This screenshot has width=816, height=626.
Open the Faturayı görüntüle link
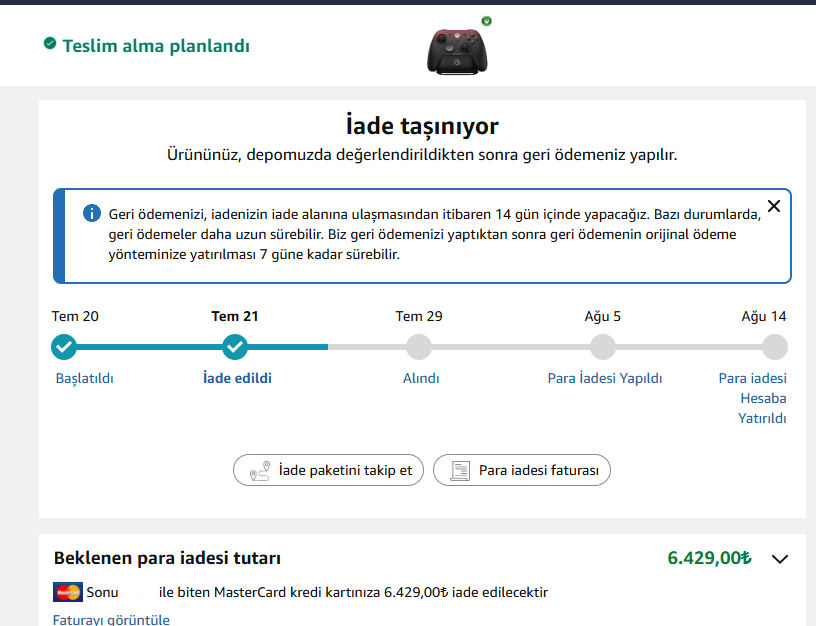click(x=111, y=619)
